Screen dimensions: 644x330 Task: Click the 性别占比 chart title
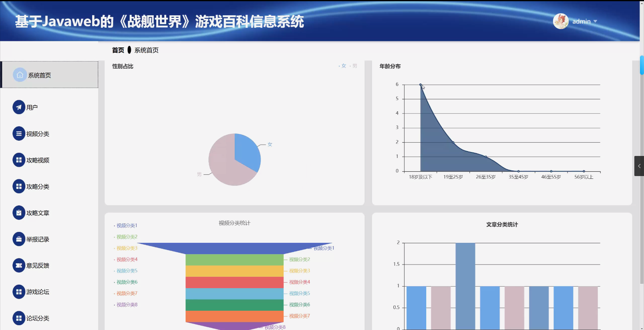tap(123, 66)
